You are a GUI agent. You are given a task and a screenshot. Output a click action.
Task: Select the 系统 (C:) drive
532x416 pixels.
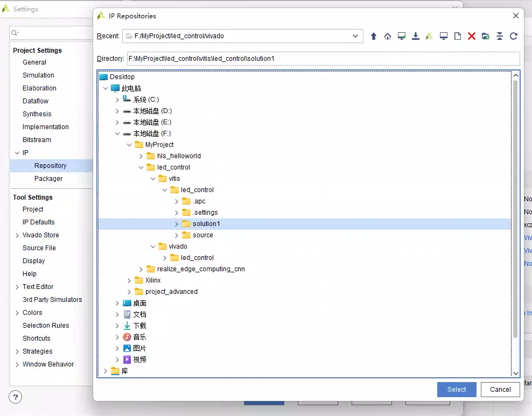[146, 100]
